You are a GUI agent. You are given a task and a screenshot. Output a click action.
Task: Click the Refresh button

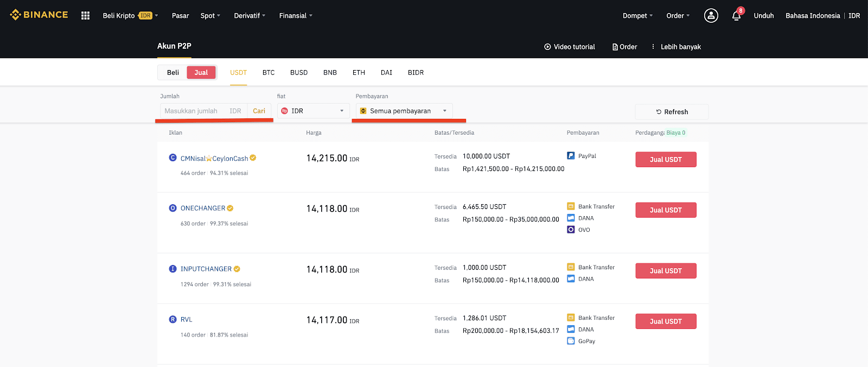click(672, 112)
